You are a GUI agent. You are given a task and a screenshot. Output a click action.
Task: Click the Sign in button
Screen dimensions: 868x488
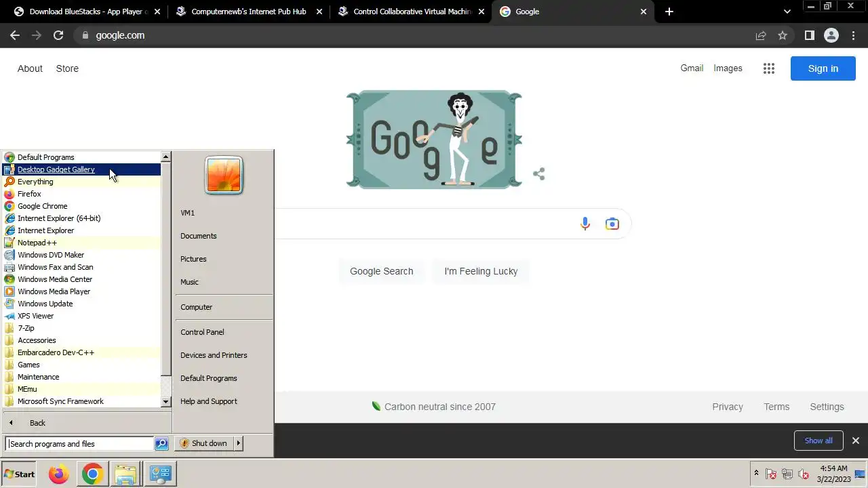click(823, 68)
